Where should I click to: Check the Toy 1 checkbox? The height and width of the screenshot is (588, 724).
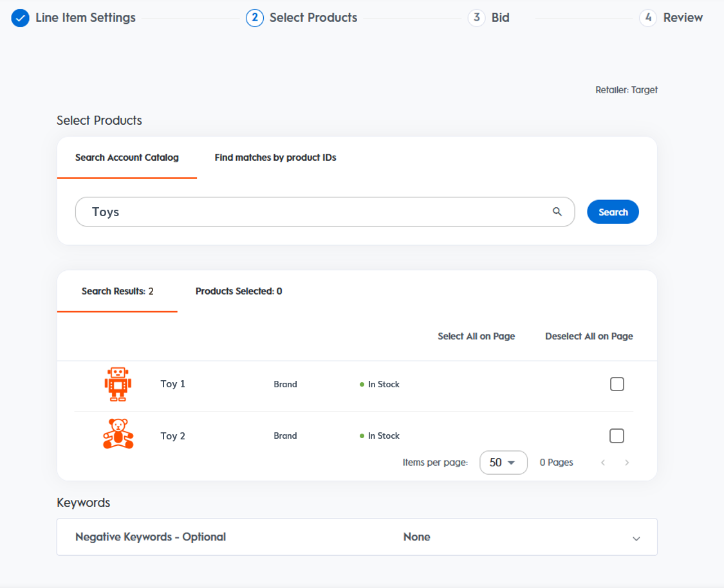(x=617, y=384)
